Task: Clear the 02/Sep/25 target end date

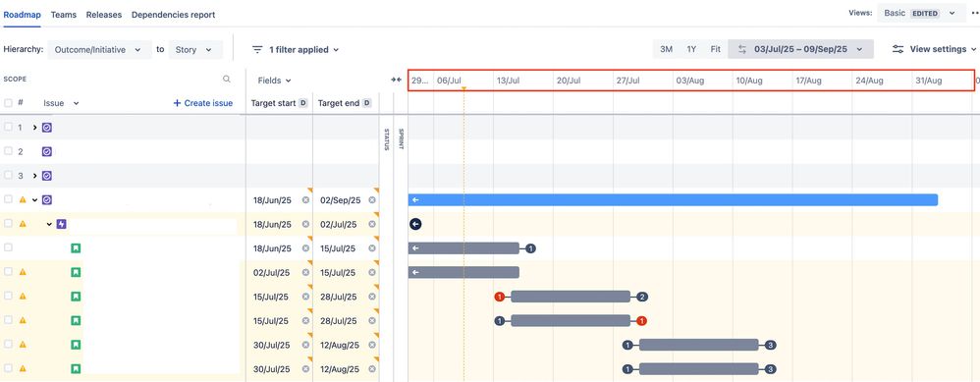Action: [x=372, y=200]
